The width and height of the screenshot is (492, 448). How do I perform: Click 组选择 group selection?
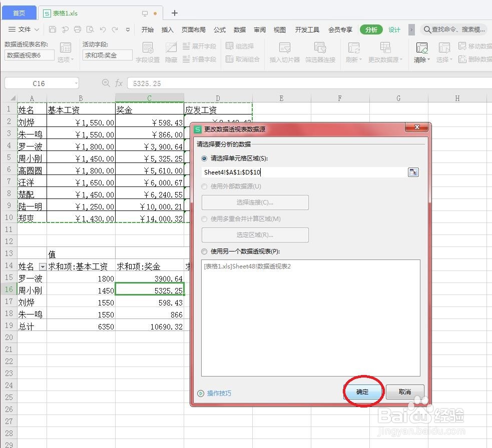pos(240,46)
